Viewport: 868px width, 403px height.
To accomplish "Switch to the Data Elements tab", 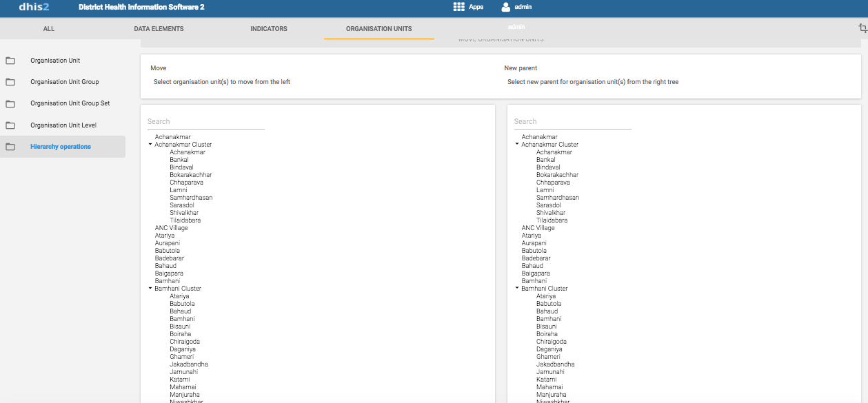I will coord(159,29).
